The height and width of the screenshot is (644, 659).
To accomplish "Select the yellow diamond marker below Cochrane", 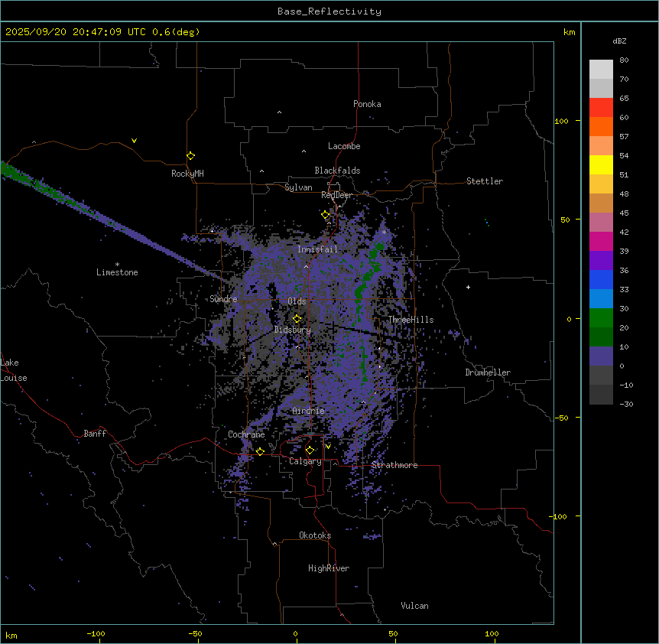I will (260, 451).
